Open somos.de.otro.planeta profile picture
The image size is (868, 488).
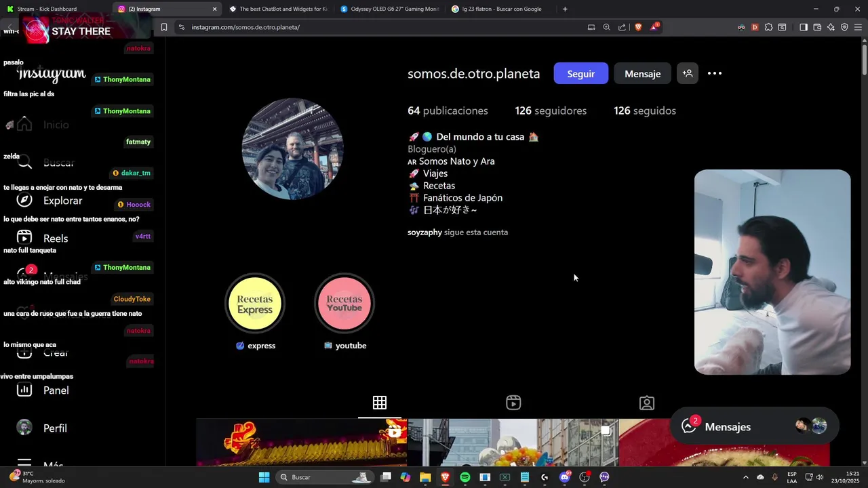292,148
